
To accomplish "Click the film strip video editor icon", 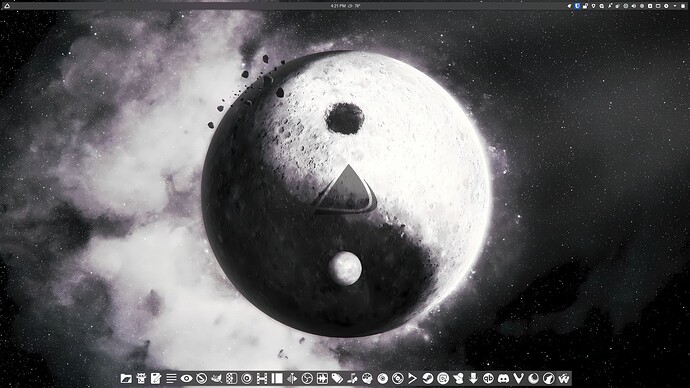I will [x=262, y=378].
